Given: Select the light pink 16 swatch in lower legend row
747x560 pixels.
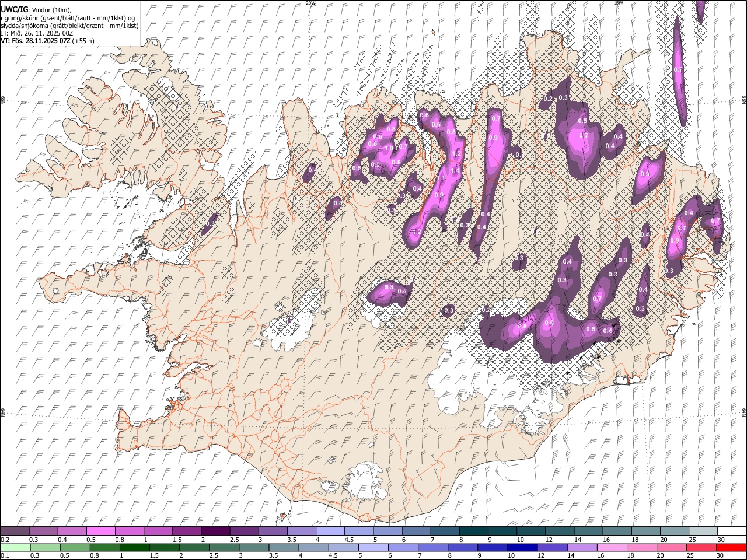Looking at the screenshot, I should pyautogui.click(x=612, y=547).
